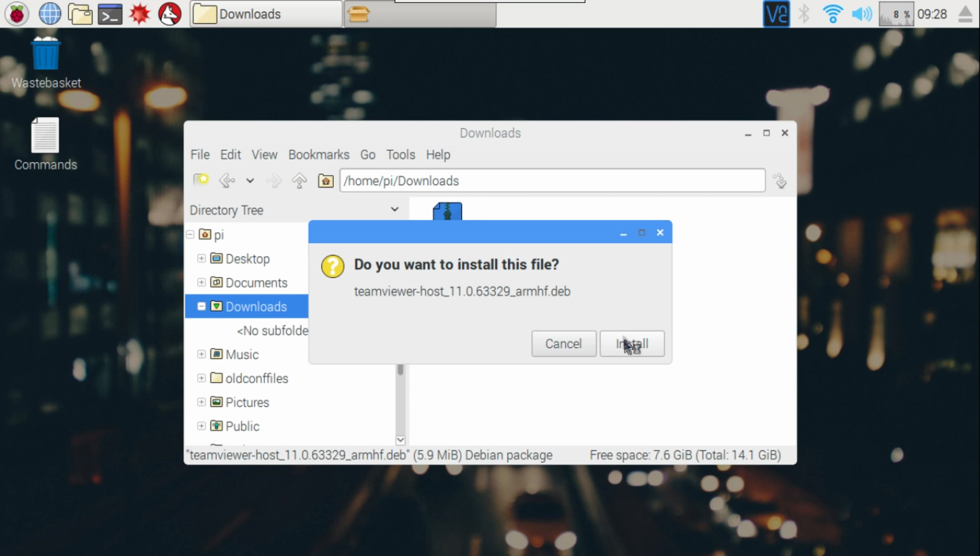
Task: Jump to the home folder
Action: click(x=326, y=180)
